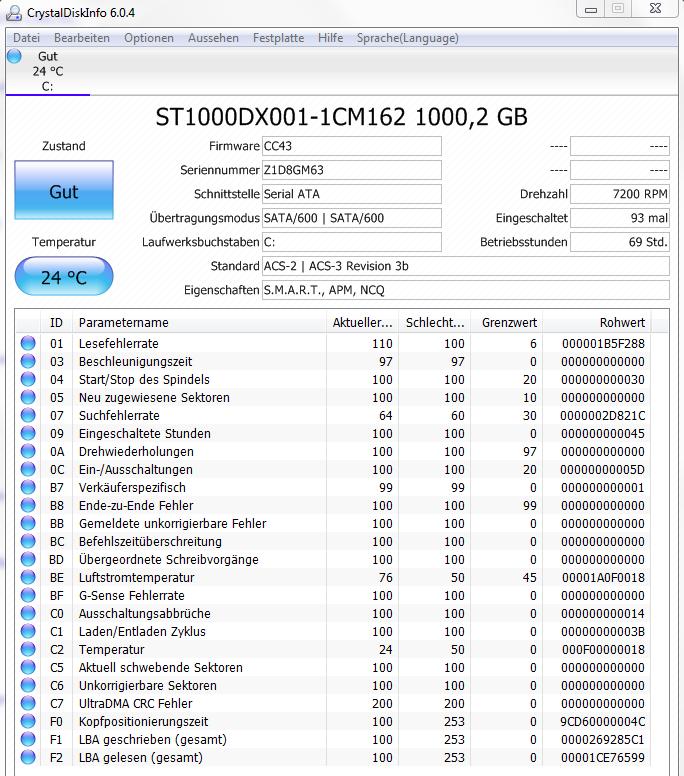
Task: Click status orb in G-Sense Fehlerrate row
Action: click(x=28, y=595)
